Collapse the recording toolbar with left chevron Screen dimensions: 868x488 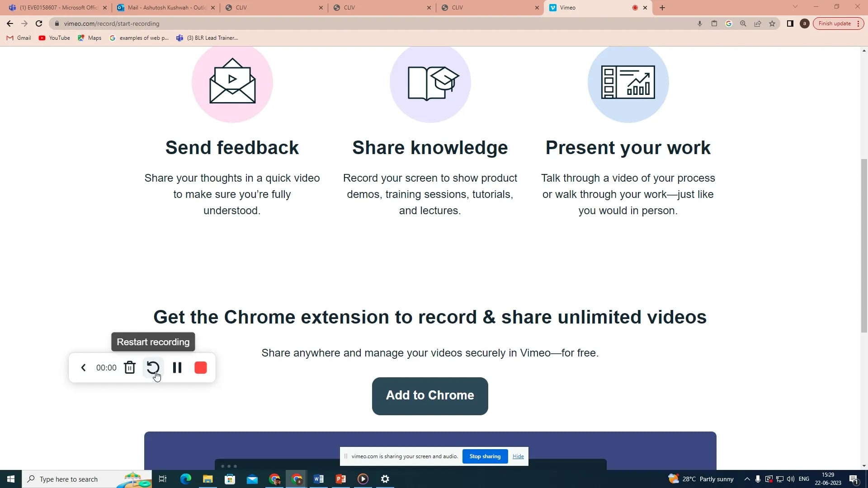pos(83,367)
